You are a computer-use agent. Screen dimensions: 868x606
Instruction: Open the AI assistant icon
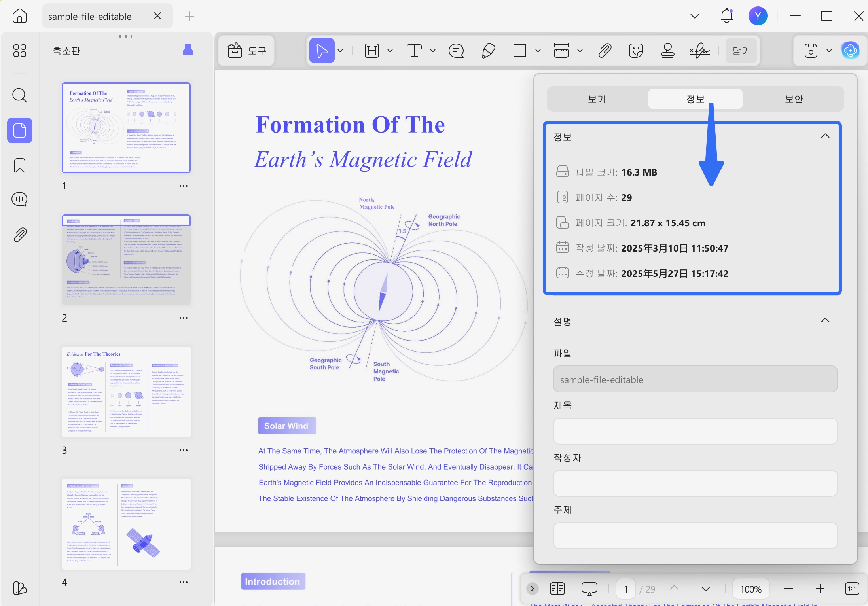(x=851, y=51)
